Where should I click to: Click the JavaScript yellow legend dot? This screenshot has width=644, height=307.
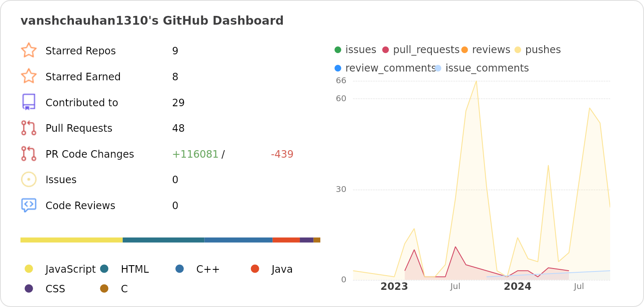tap(29, 269)
